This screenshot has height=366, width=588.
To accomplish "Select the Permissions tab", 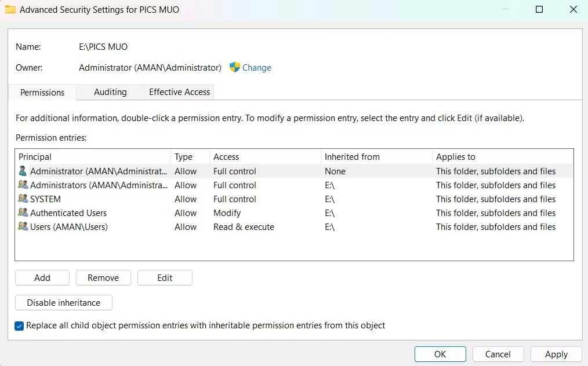I will tap(42, 93).
